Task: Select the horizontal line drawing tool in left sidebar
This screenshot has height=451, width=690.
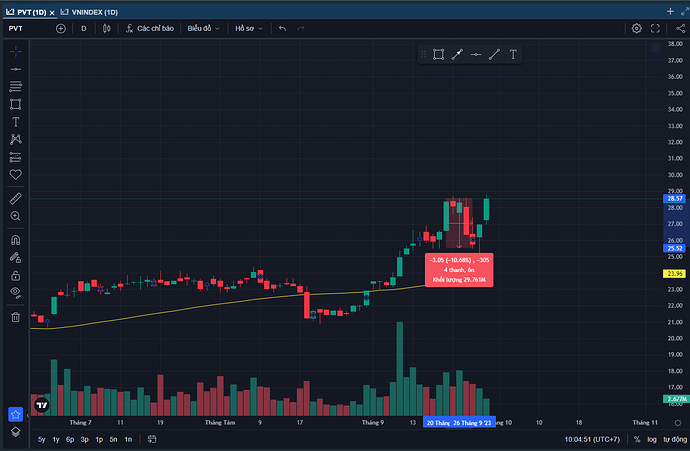Action: pos(15,70)
